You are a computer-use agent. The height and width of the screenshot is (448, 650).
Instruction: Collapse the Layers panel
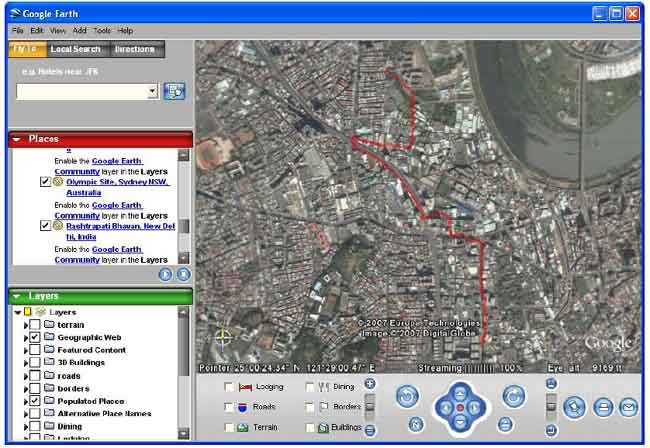click(17, 296)
